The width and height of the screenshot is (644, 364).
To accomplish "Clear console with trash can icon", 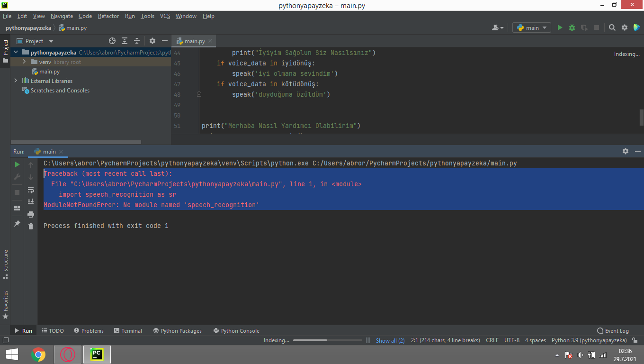I will 31,227.
